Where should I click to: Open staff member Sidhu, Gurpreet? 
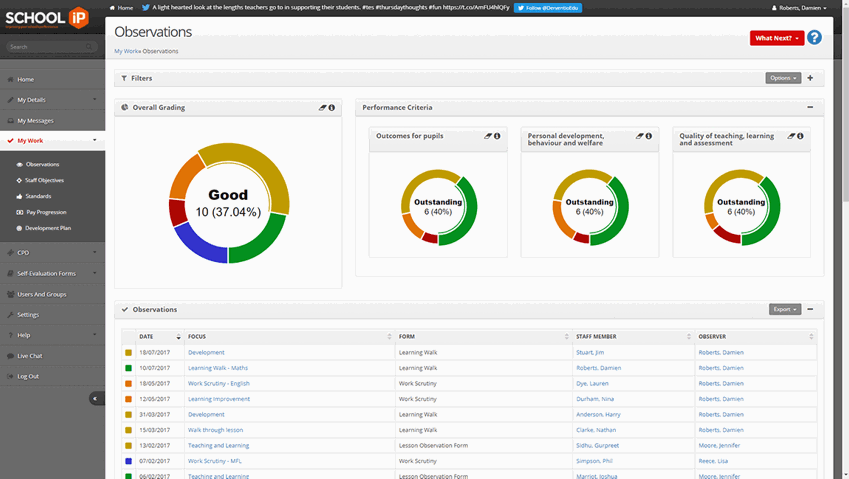click(x=597, y=445)
